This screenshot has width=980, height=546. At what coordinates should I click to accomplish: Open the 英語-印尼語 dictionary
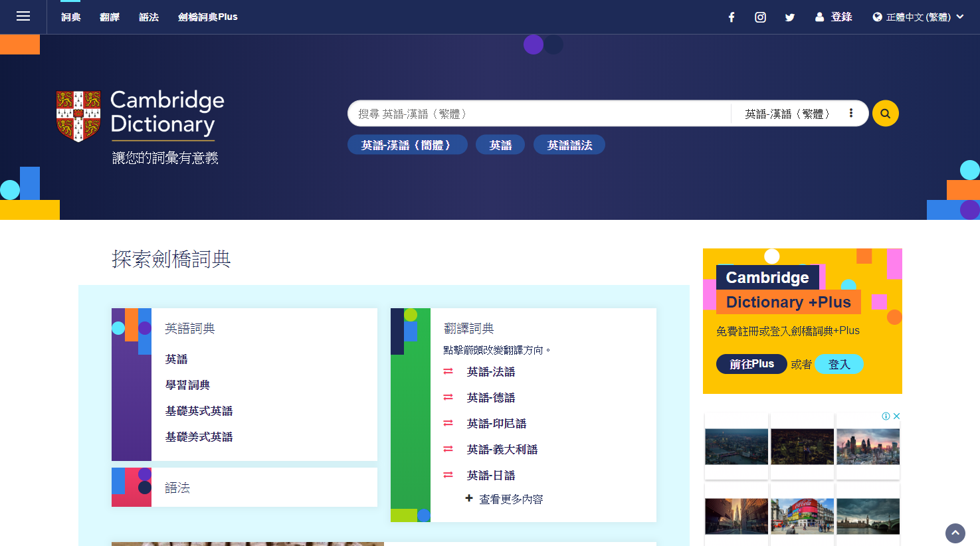496,424
